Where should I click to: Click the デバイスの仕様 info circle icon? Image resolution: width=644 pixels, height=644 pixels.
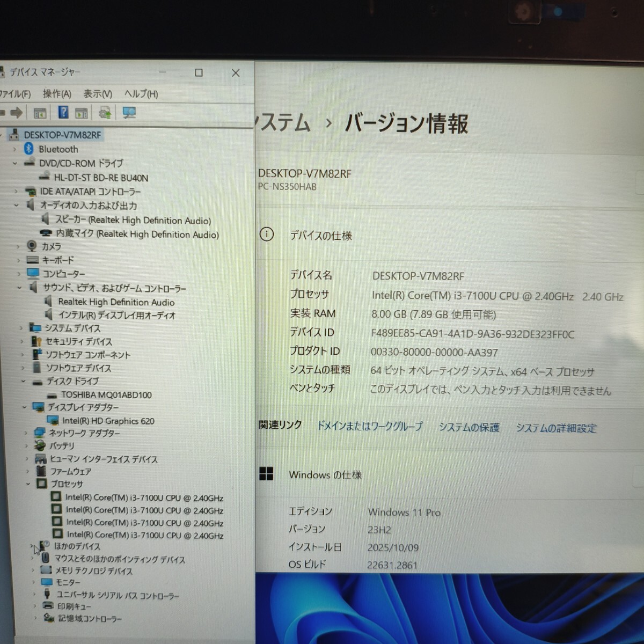tap(267, 235)
